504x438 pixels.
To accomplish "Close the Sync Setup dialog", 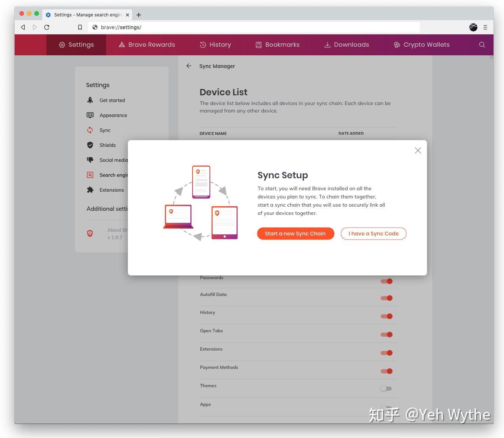I will click(418, 151).
